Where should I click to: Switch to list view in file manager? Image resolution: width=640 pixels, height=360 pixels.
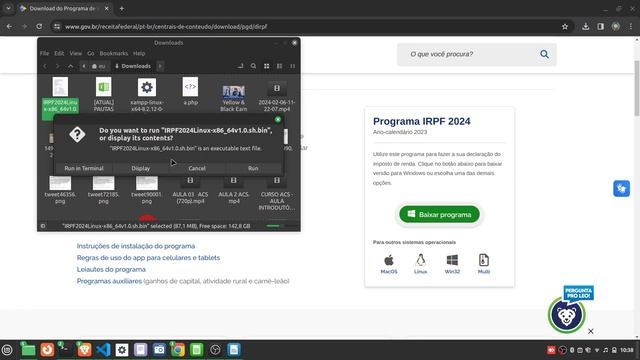280,66
